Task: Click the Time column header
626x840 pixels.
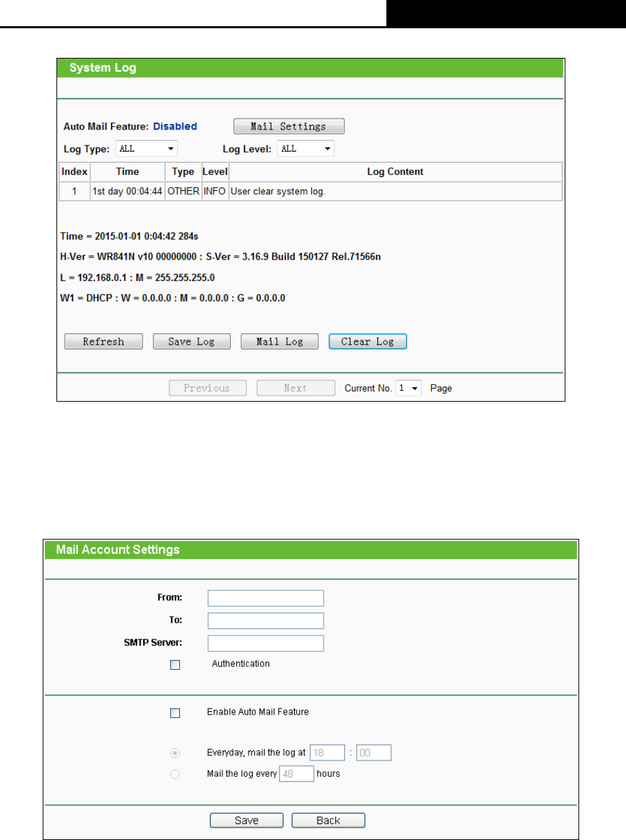Action: tap(127, 172)
